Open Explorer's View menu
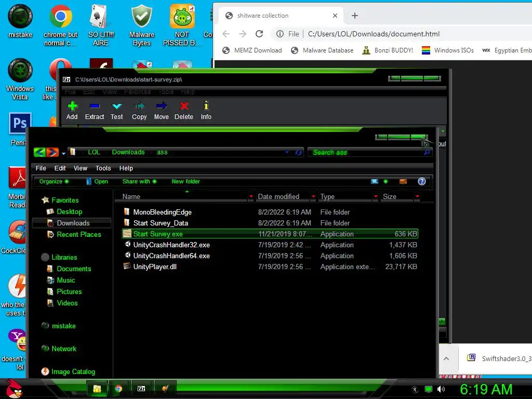 point(81,168)
